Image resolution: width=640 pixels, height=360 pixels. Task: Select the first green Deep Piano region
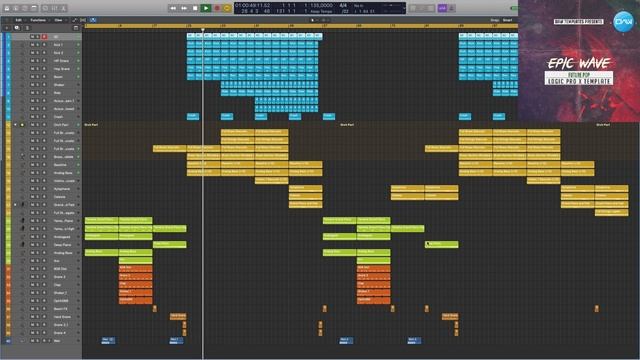point(169,244)
